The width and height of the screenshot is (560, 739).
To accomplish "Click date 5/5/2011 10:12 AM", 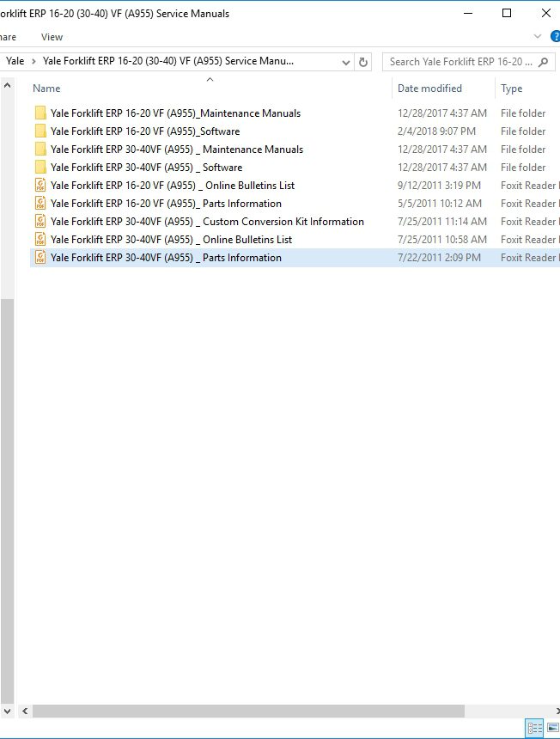I will click(440, 203).
